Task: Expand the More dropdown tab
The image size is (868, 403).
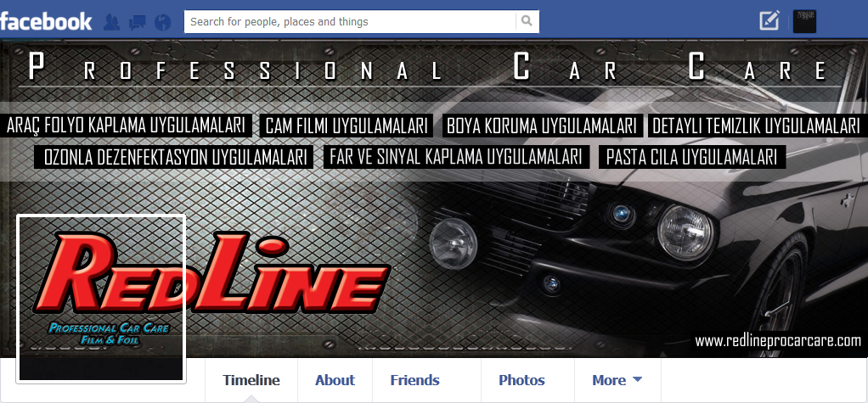Action: tap(617, 380)
